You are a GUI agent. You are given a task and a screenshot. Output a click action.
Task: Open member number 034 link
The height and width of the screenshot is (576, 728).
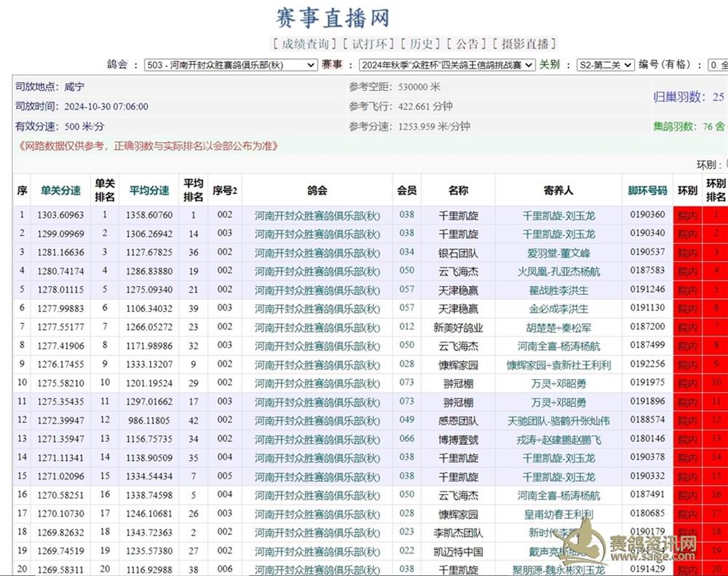[x=407, y=252]
